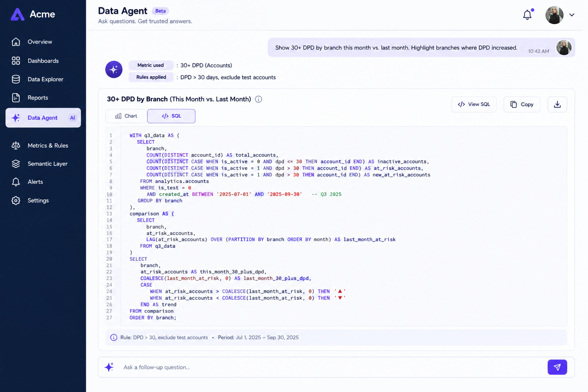The image size is (588, 392).
Task: Click the Data Explorer database icon
Action: click(x=16, y=79)
